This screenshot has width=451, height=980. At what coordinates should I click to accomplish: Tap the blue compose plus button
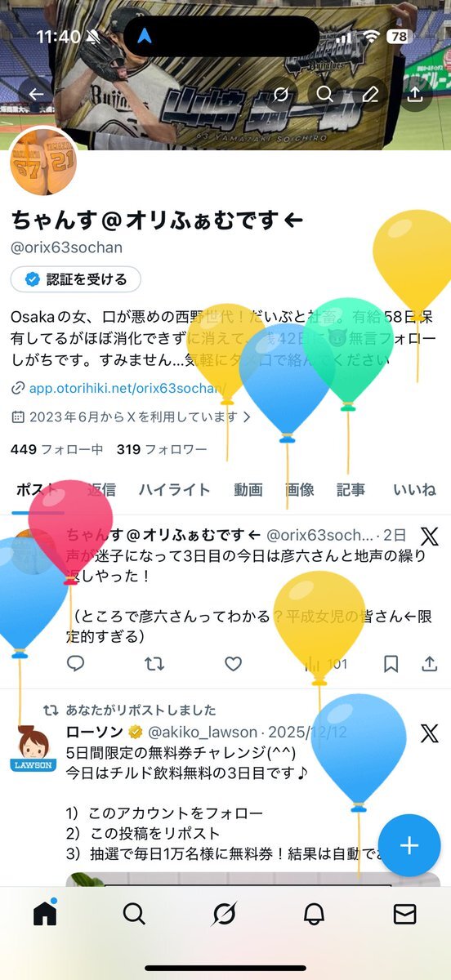pyautogui.click(x=409, y=845)
